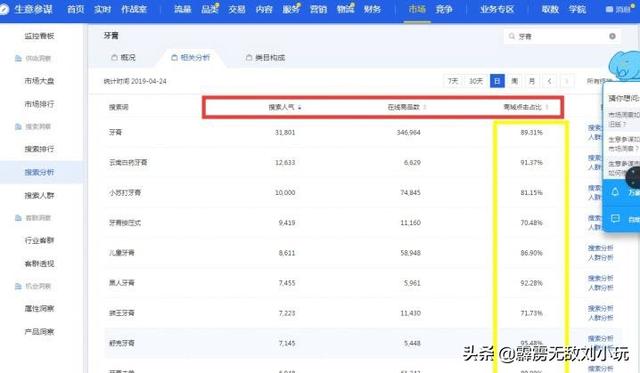640x373 pixels.
Task: Switch date range to 30天
Action: tap(476, 81)
